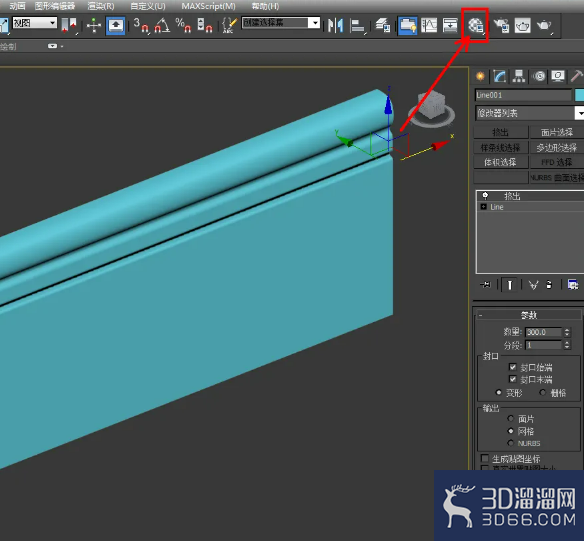Click Make Unique icon below stack
584x541 pixels.
533,285
